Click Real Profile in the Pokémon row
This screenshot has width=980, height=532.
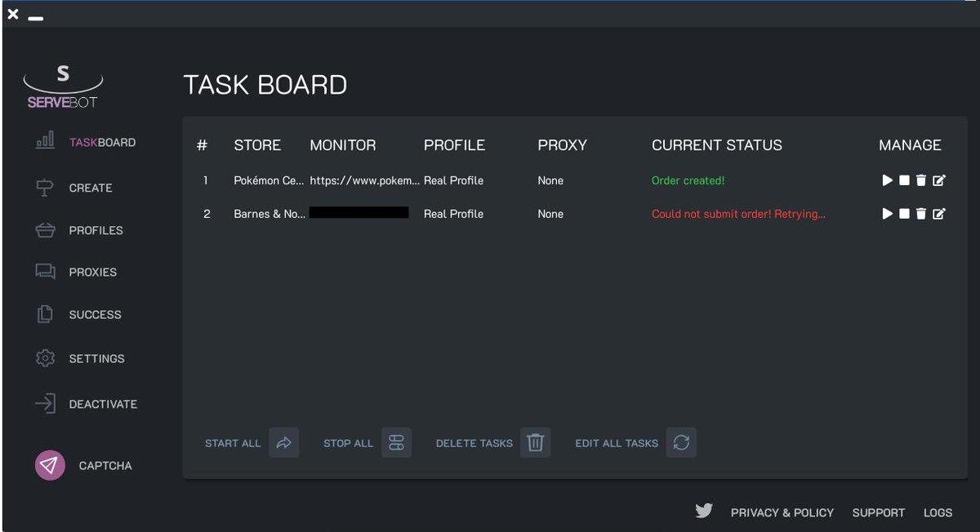pyautogui.click(x=453, y=180)
